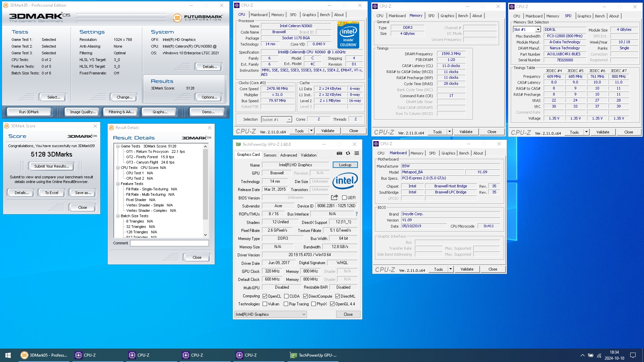Toggle the DirectCompute checkbox
The height and width of the screenshot is (362, 644).
click(305, 296)
